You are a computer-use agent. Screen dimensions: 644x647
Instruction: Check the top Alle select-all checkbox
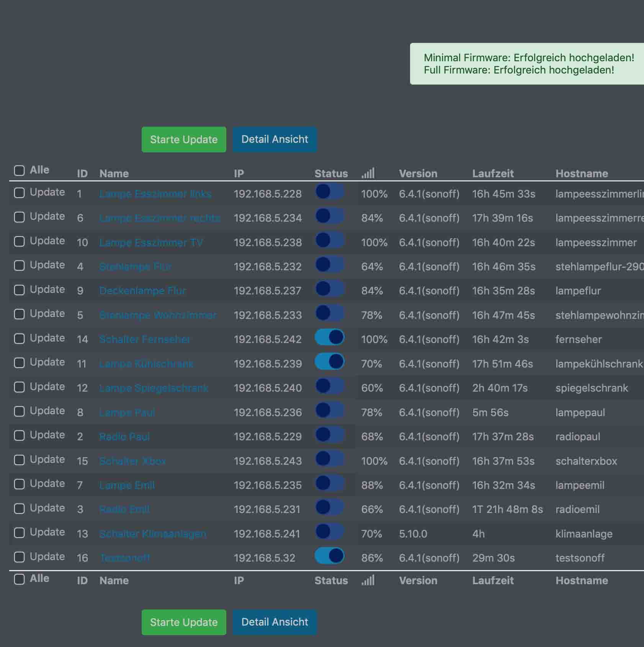click(19, 170)
